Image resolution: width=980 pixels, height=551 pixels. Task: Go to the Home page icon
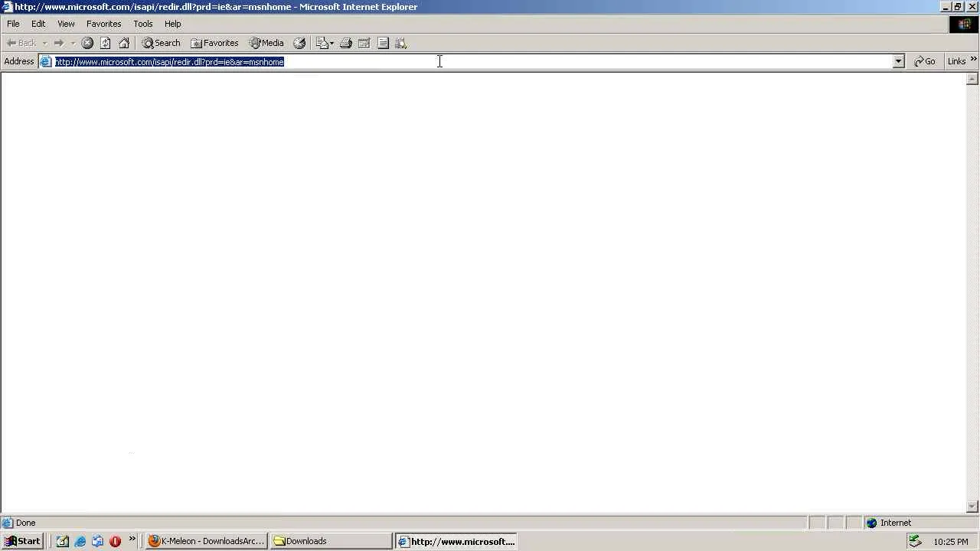point(124,43)
